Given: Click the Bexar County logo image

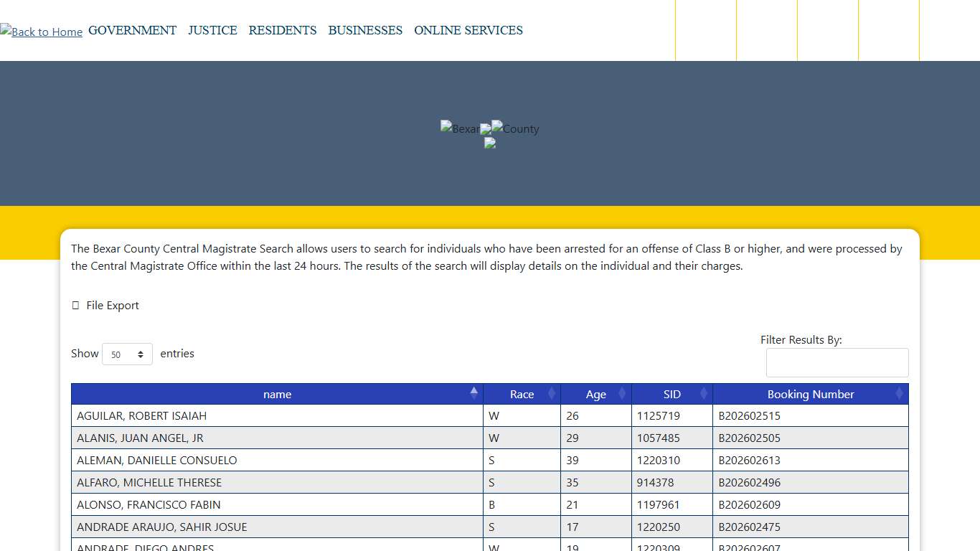Looking at the screenshot, I should [x=460, y=128].
